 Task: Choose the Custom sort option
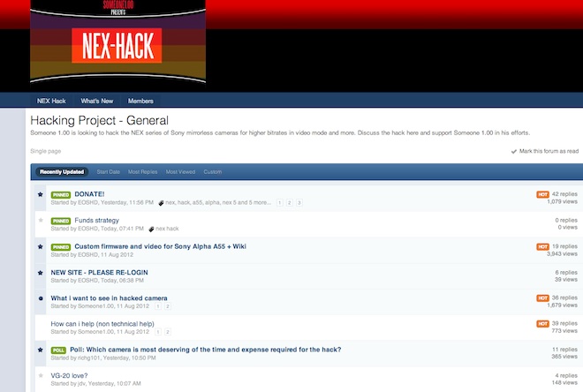pyautogui.click(x=213, y=171)
